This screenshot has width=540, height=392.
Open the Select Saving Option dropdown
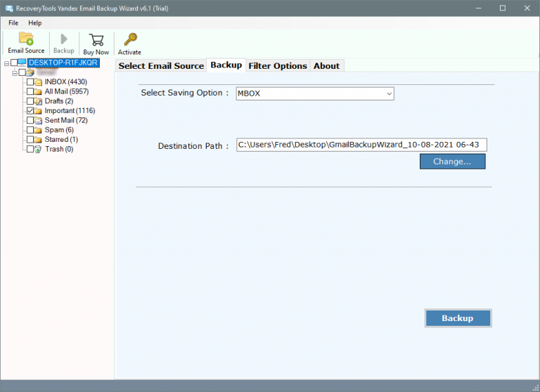click(x=314, y=93)
